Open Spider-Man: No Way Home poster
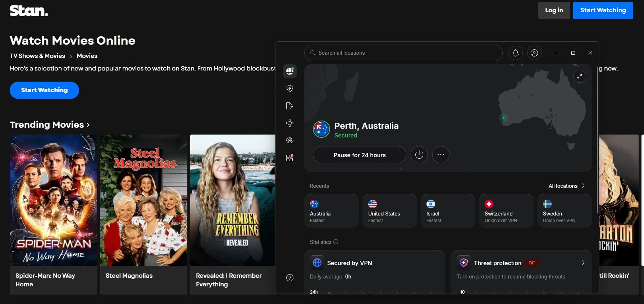Image resolution: width=644 pixels, height=304 pixels. (53, 200)
